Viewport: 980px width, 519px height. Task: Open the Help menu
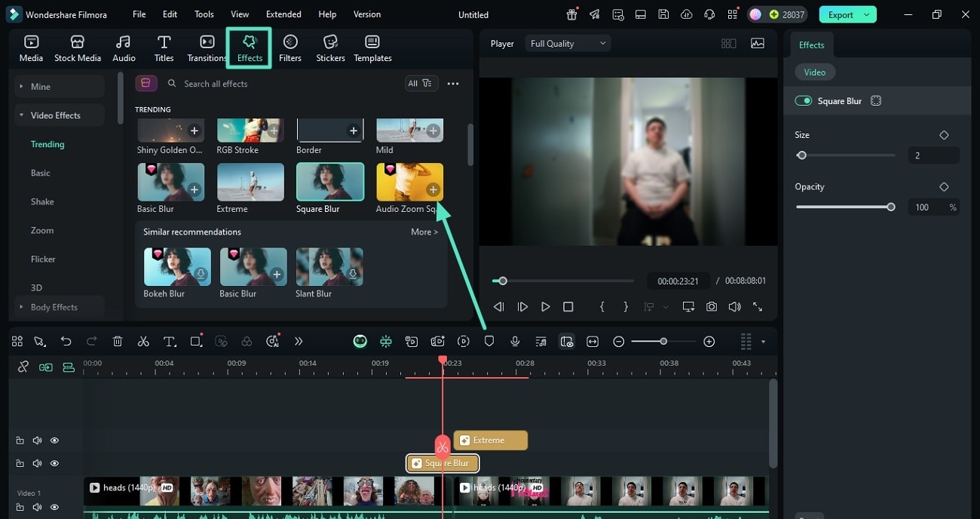pyautogui.click(x=327, y=14)
